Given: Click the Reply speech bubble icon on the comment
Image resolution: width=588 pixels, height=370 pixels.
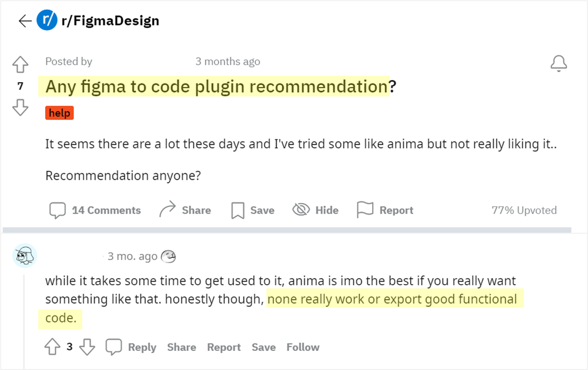Looking at the screenshot, I should point(114,346).
